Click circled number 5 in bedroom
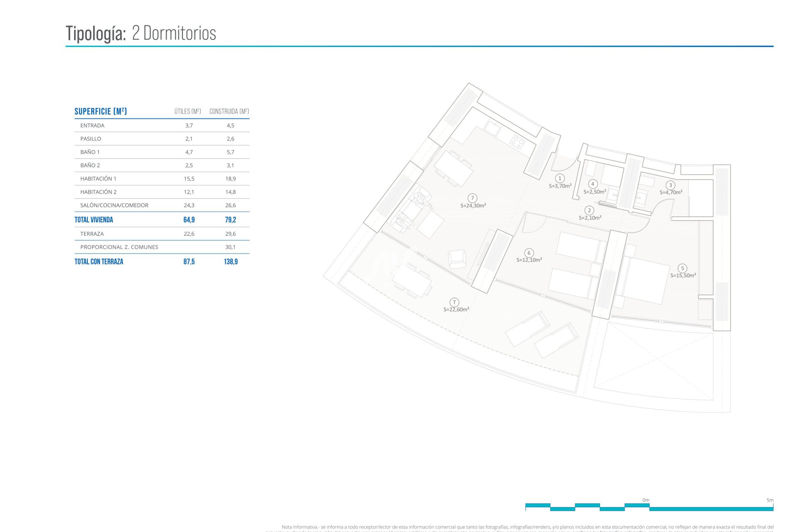 (x=682, y=268)
